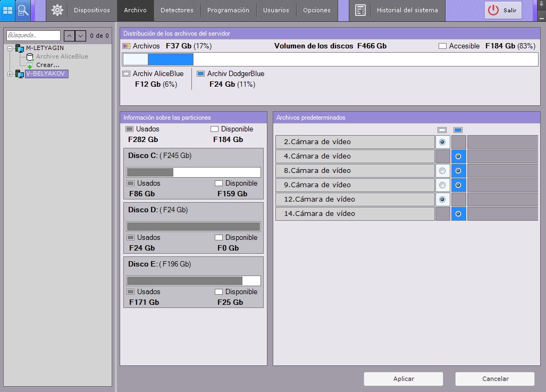Click the V-BELYAKOV server computer icon
Screen dimensions: 546x392
click(20, 74)
